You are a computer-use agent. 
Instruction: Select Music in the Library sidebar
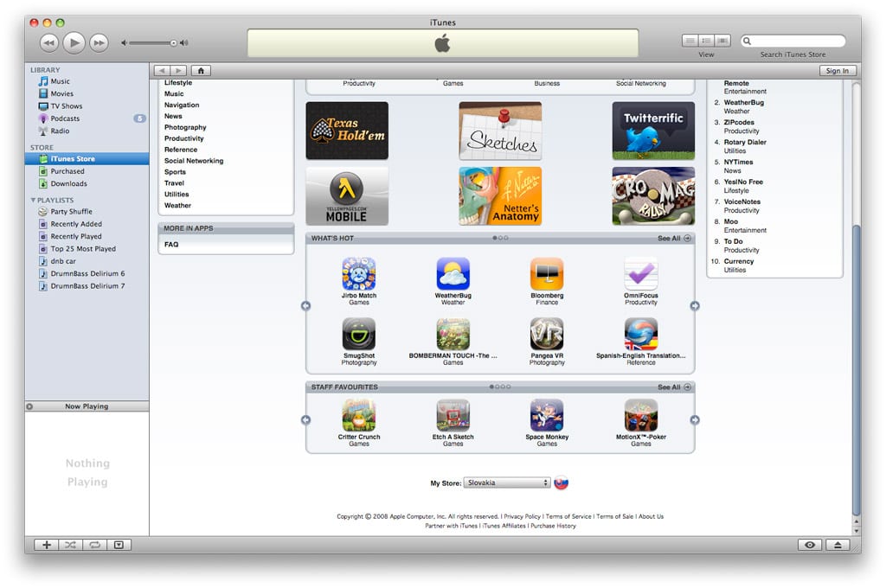(x=87, y=81)
